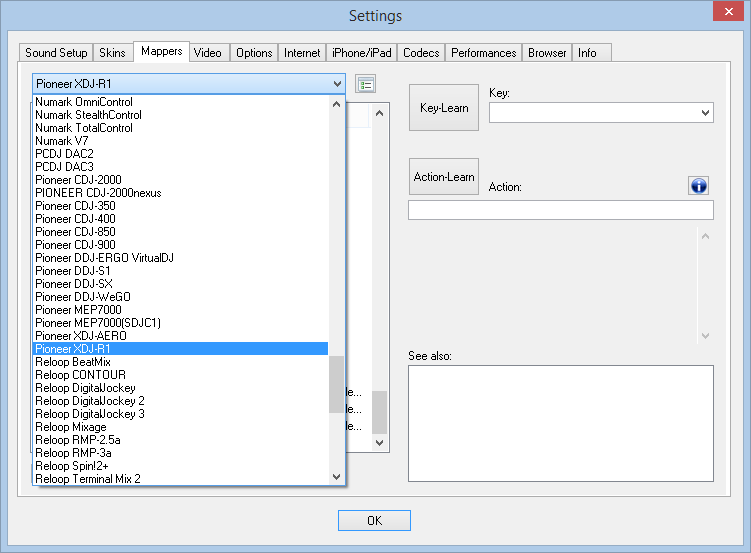
Task: Open the Options tab
Action: coord(254,53)
